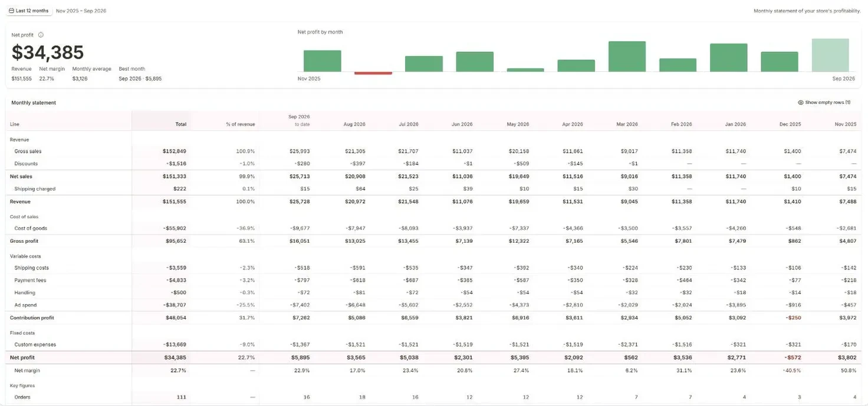Click the Nov 2025 column header in table

click(846, 124)
